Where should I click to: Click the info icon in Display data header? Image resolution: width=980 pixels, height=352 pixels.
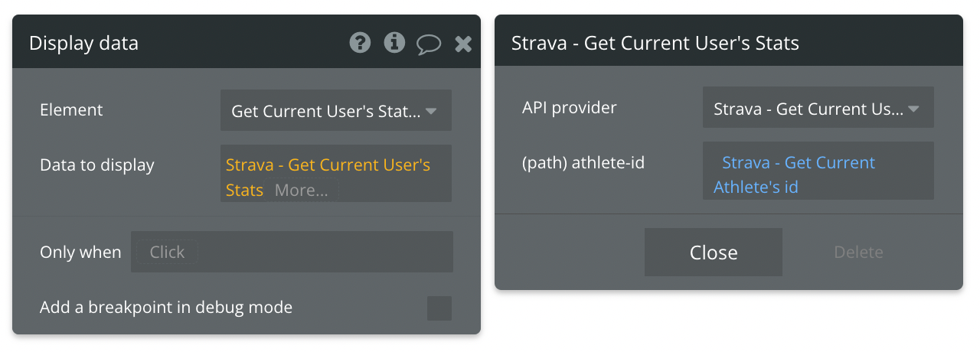point(394,43)
